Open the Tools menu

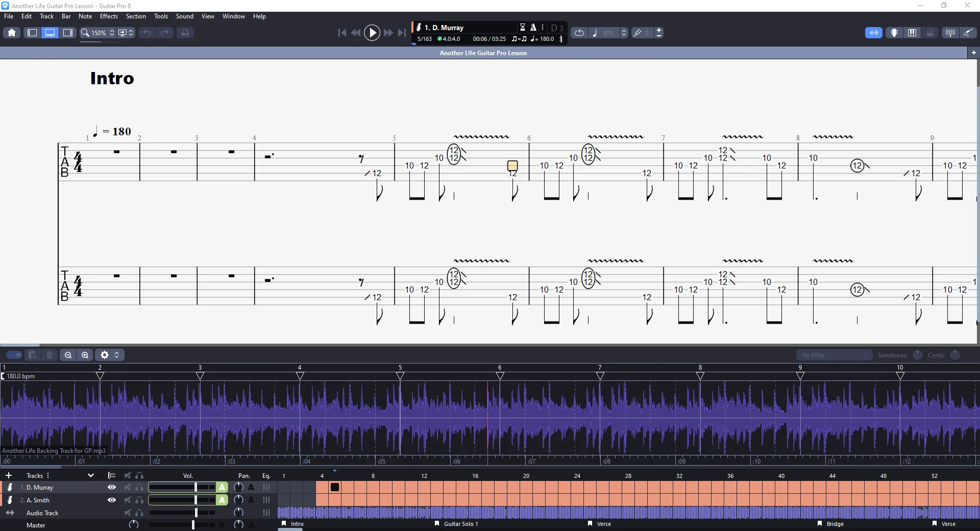pyautogui.click(x=161, y=16)
